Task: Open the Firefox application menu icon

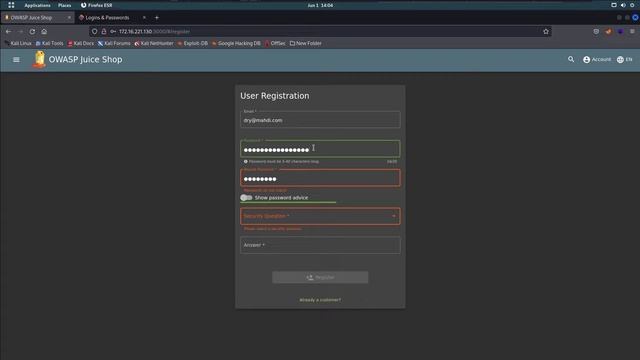Action: [x=632, y=31]
